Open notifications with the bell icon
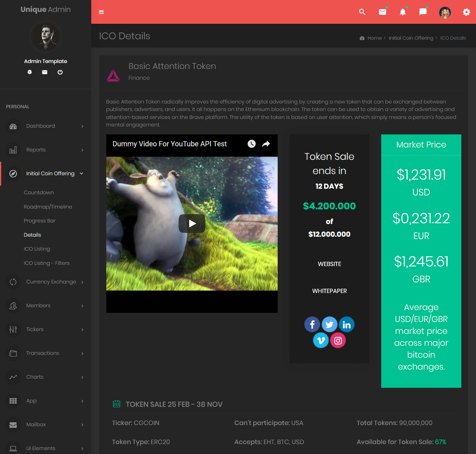 point(403,12)
